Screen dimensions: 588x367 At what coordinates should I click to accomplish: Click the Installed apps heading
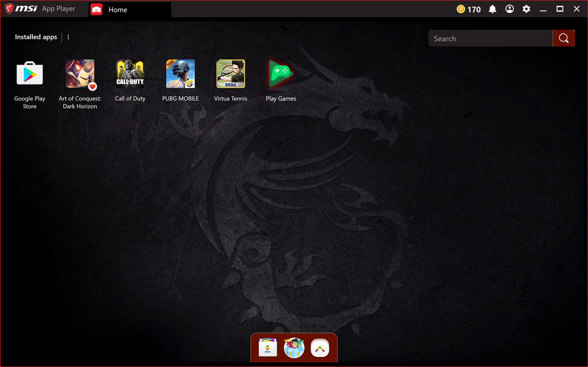click(x=36, y=37)
